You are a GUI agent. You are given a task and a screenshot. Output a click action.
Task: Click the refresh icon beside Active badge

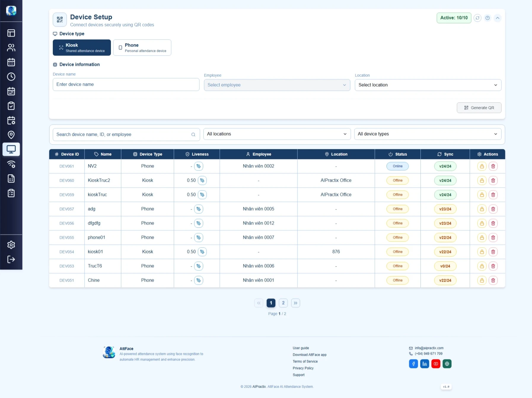(x=477, y=18)
